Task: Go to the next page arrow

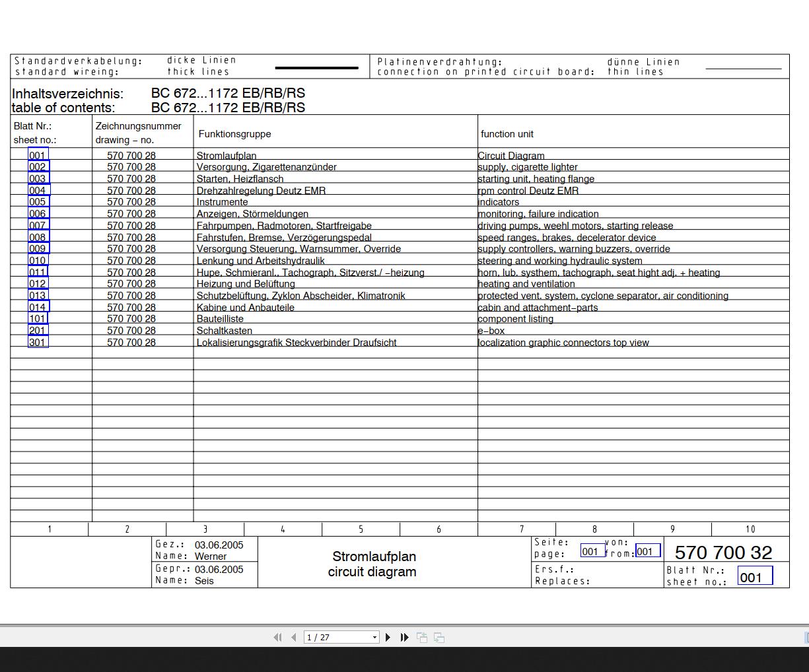Action: point(388,637)
